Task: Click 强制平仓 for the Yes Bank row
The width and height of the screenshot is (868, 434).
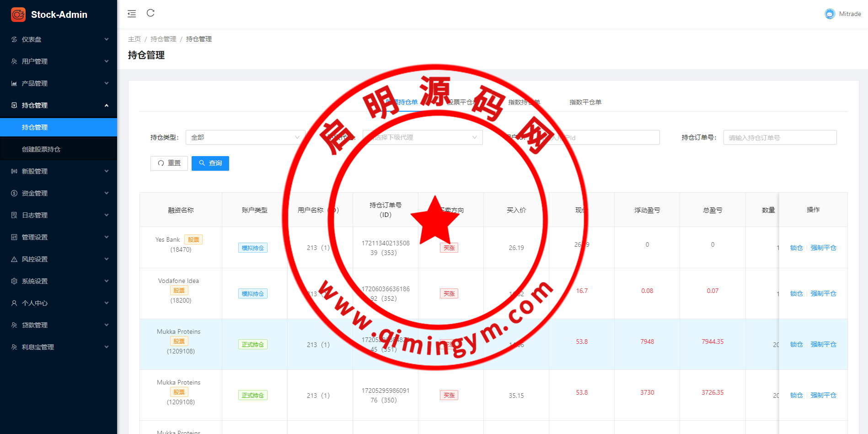Action: 823,248
